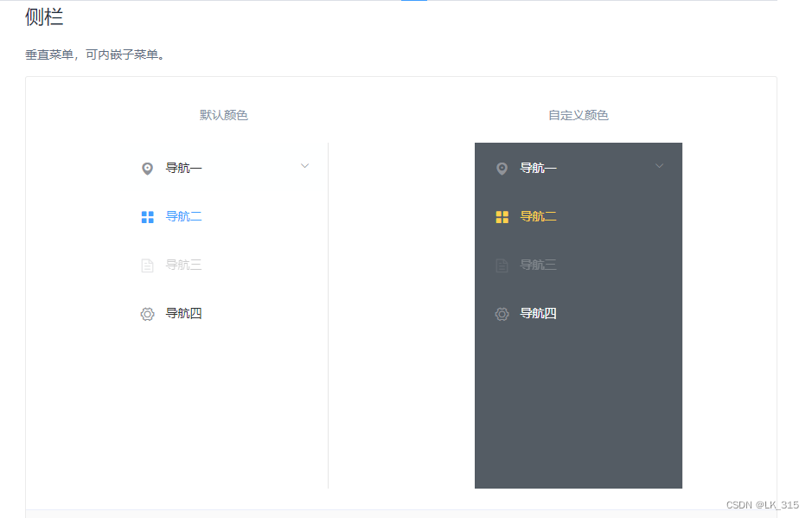This screenshot has width=812, height=518.
Task: Select 导航二 in the default color menu
Action: [x=184, y=215]
